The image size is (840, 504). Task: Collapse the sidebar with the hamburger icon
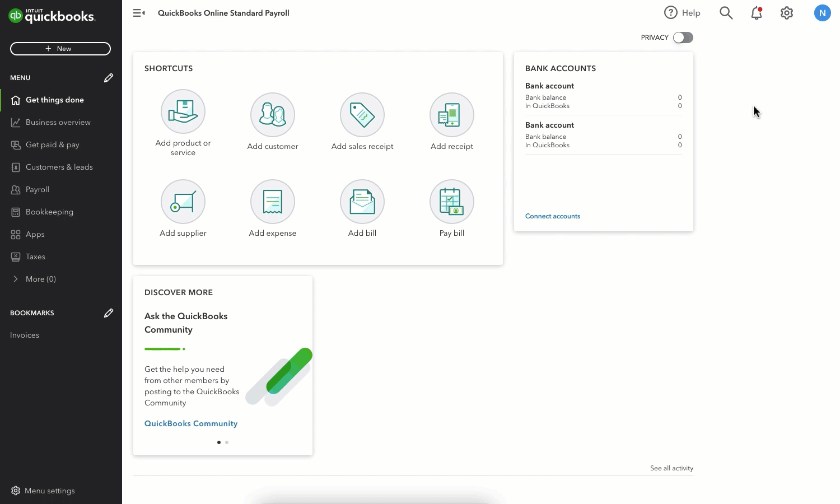click(x=139, y=13)
